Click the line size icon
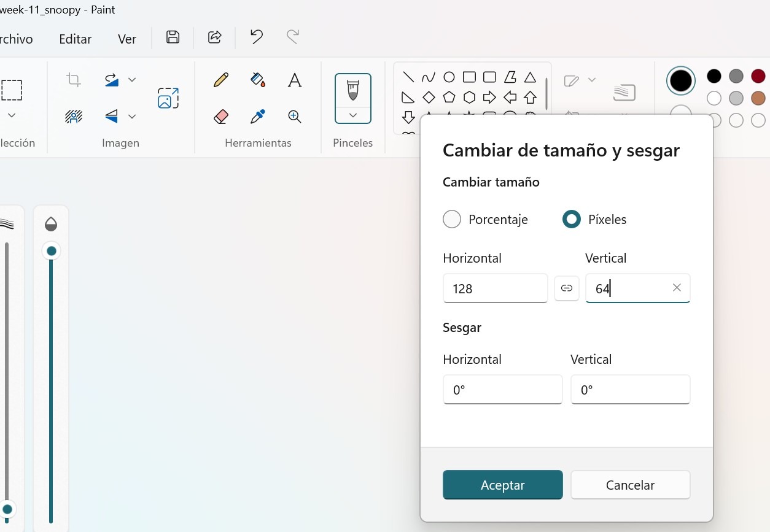The image size is (770, 532). pyautogui.click(x=624, y=93)
